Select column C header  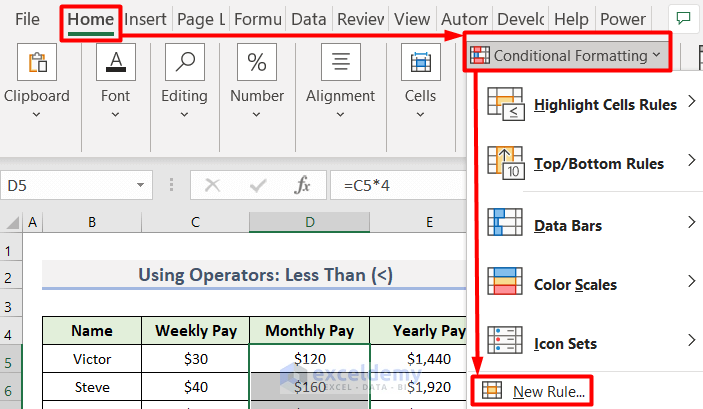(x=195, y=222)
